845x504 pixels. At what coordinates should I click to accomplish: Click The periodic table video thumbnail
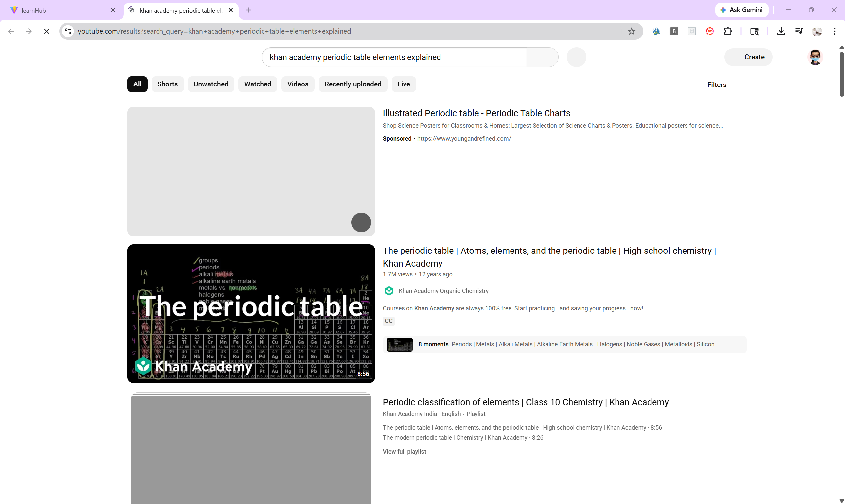point(251,314)
